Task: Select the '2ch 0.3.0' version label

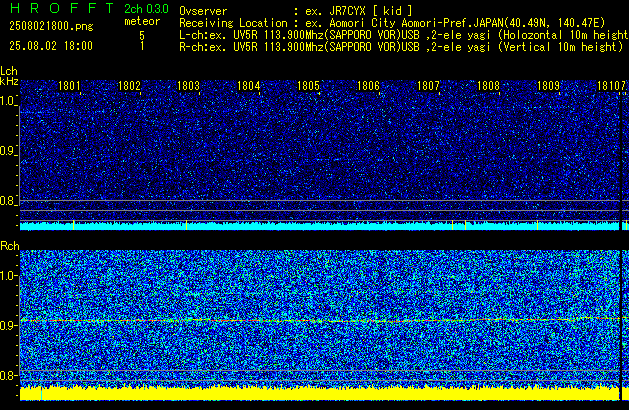Action: [146, 9]
